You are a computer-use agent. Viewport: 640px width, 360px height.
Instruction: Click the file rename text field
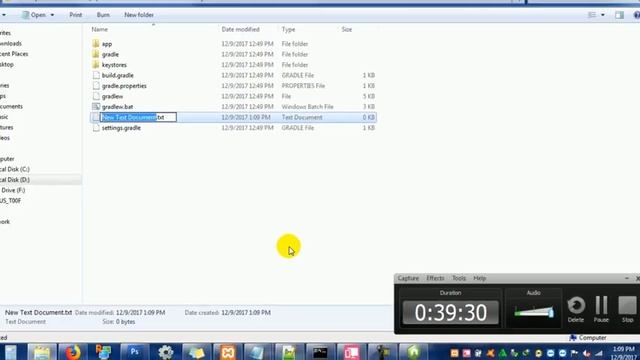click(x=138, y=117)
